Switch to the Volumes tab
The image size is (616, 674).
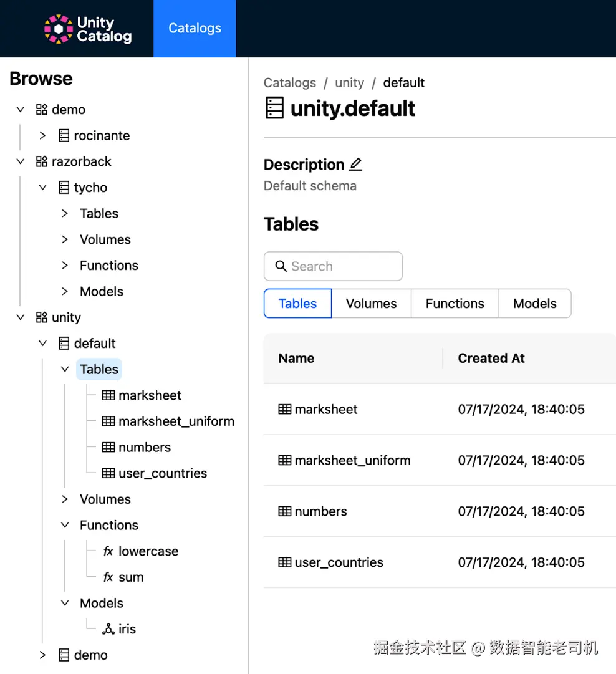pyautogui.click(x=371, y=304)
